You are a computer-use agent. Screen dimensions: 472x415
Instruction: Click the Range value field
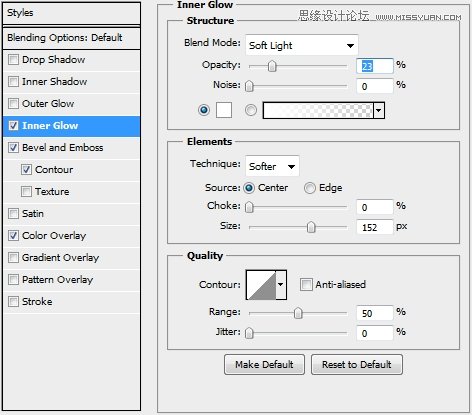pyautogui.click(x=375, y=313)
